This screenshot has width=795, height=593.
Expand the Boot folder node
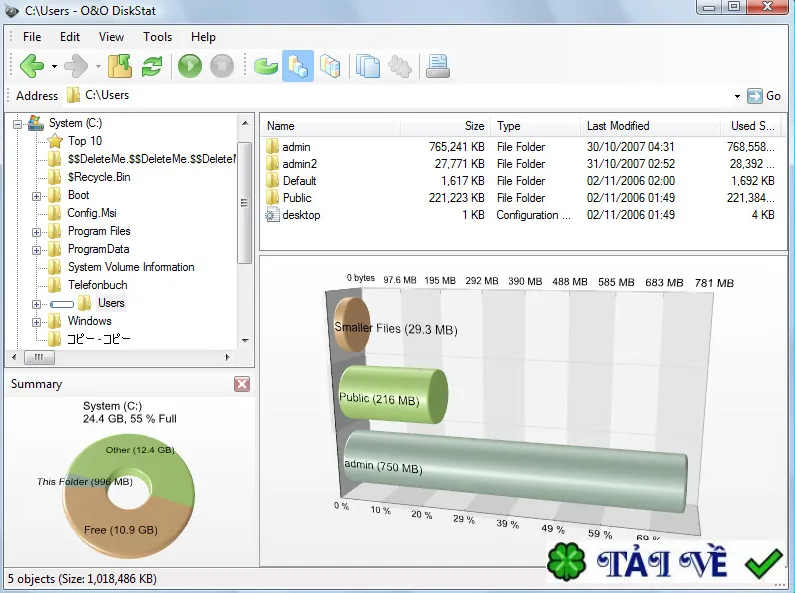tap(37, 196)
